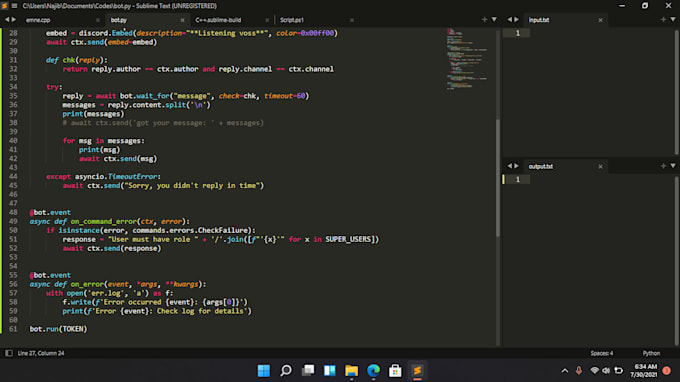The image size is (680, 382).
Task: Open the hamburger menu in title bar
Action: [x=14, y=6]
